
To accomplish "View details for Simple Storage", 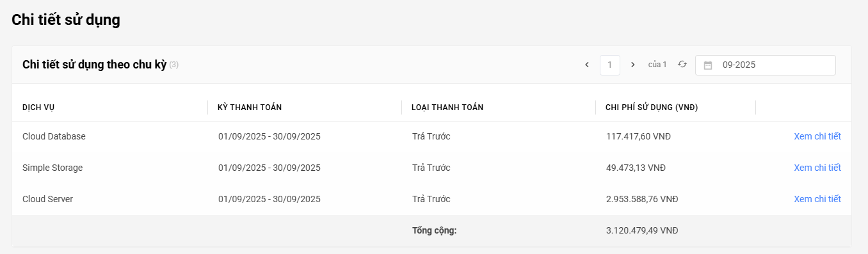I will click(817, 168).
